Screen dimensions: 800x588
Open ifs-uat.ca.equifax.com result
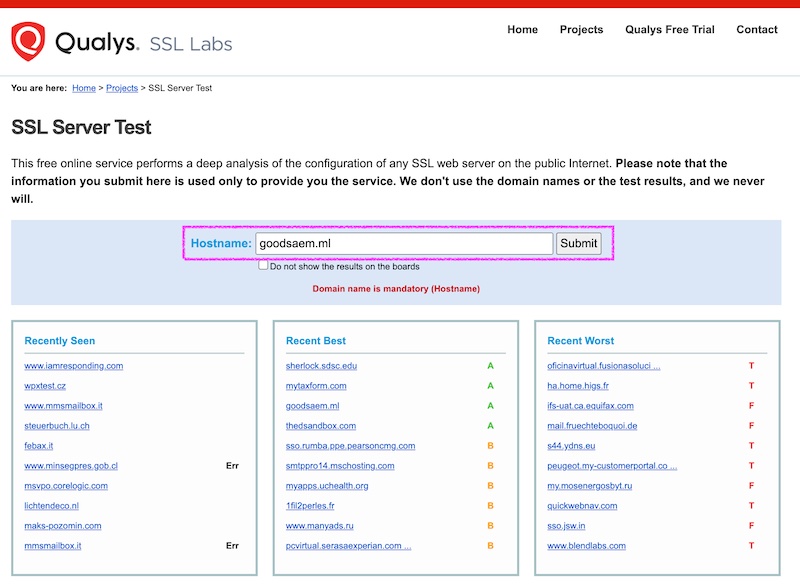coord(590,406)
